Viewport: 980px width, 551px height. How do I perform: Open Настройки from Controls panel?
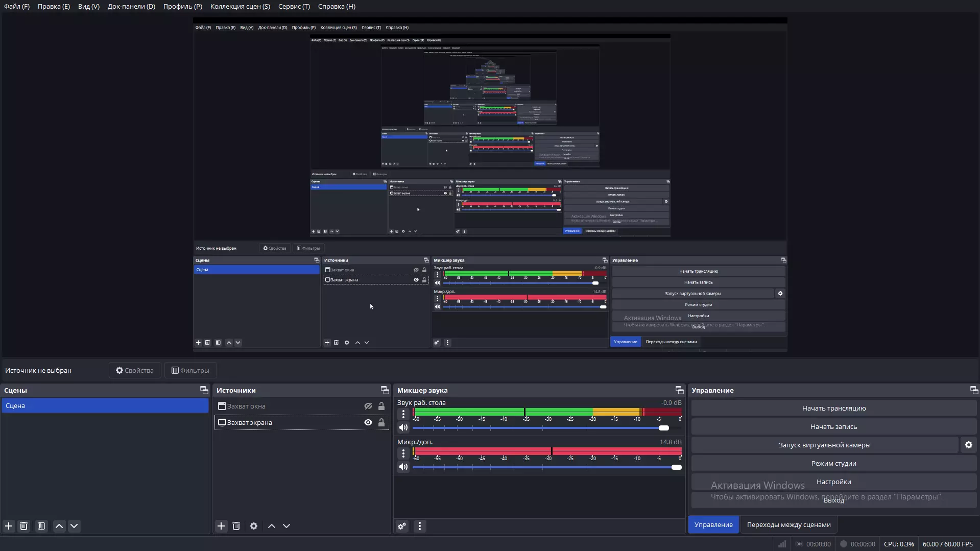pyautogui.click(x=834, y=482)
